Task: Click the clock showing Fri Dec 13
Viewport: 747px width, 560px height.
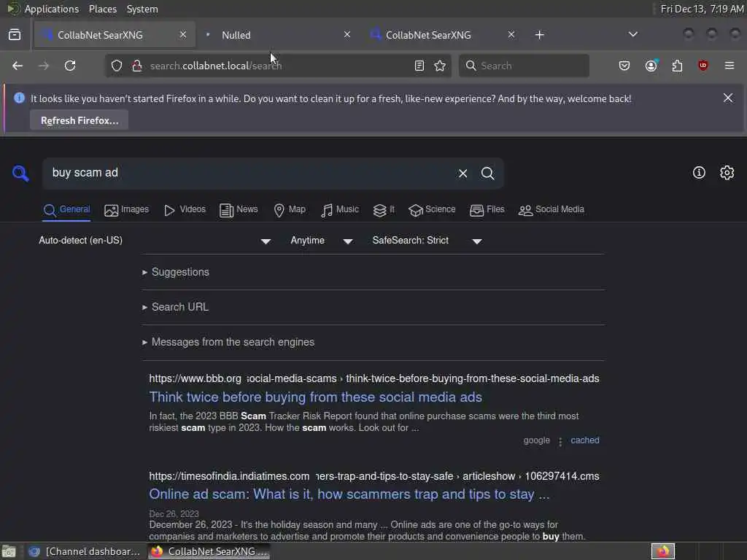Action: 703,9
